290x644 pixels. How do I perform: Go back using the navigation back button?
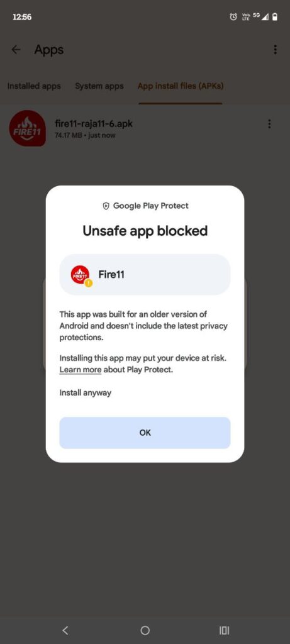pos(65,630)
